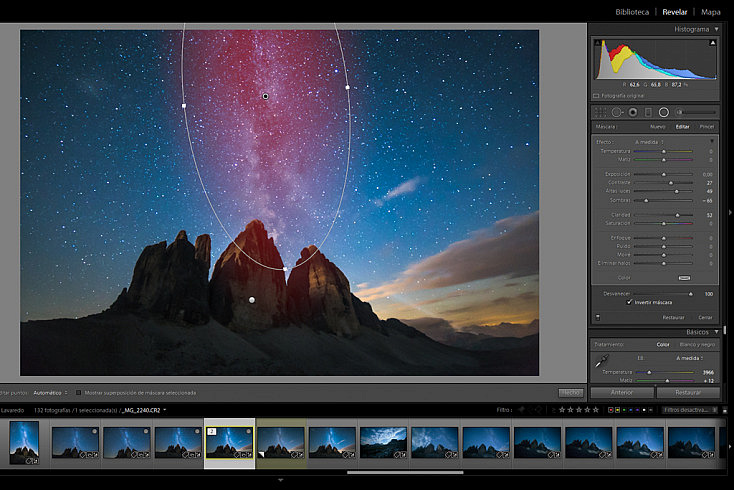Choose Color treatment
The height and width of the screenshot is (490, 734).
pyautogui.click(x=662, y=344)
